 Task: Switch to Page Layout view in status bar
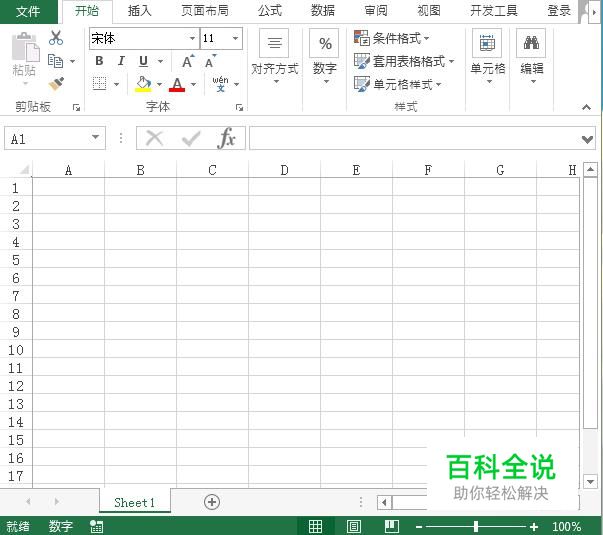click(x=353, y=526)
